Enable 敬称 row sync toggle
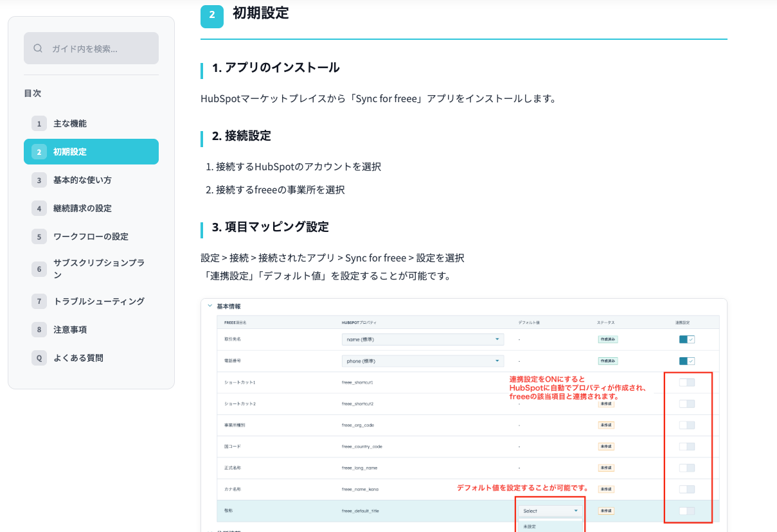777x532 pixels. click(x=686, y=511)
